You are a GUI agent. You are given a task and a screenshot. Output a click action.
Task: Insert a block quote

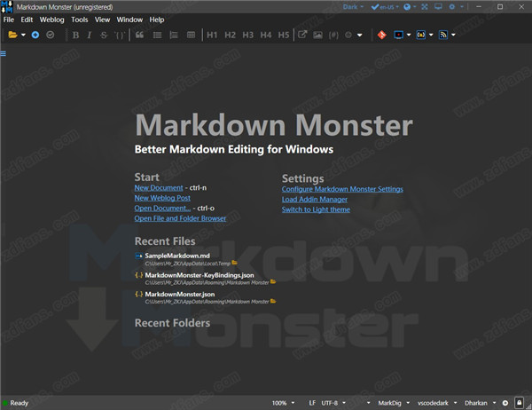point(139,35)
